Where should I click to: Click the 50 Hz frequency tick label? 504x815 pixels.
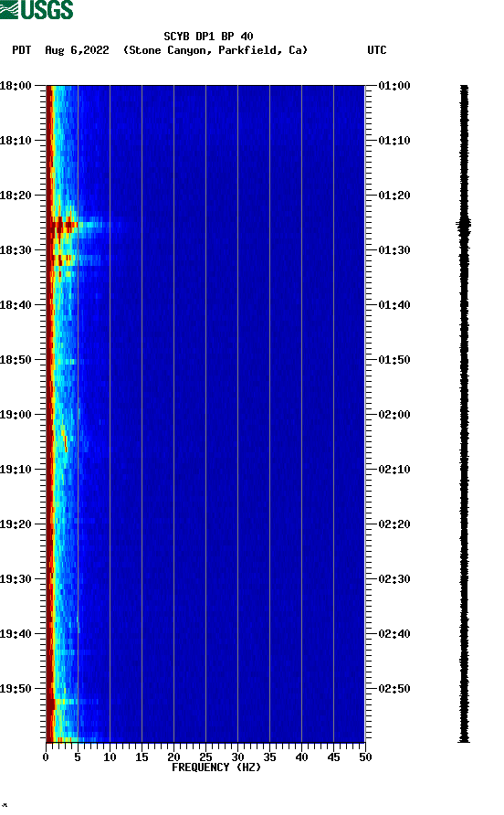click(x=365, y=757)
